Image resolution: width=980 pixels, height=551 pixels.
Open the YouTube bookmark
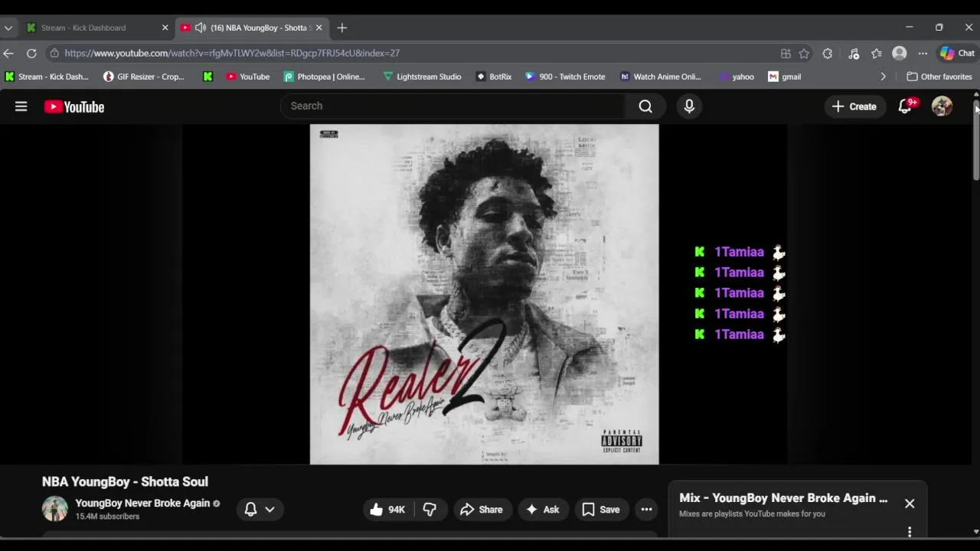coord(248,77)
